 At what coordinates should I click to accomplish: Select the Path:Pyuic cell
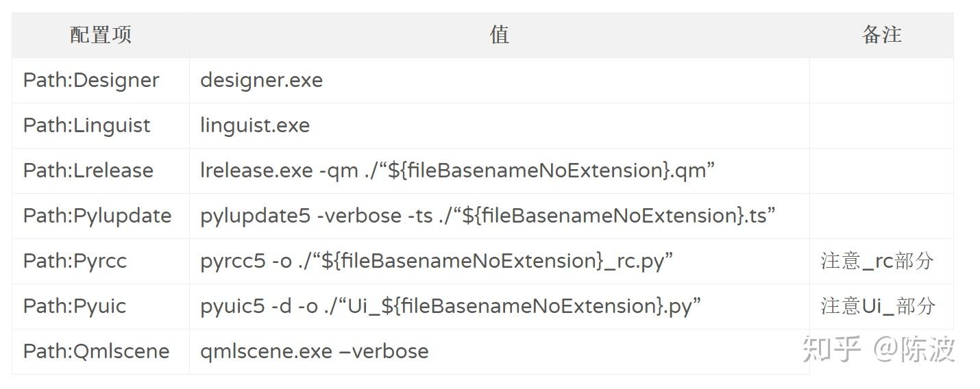75,306
